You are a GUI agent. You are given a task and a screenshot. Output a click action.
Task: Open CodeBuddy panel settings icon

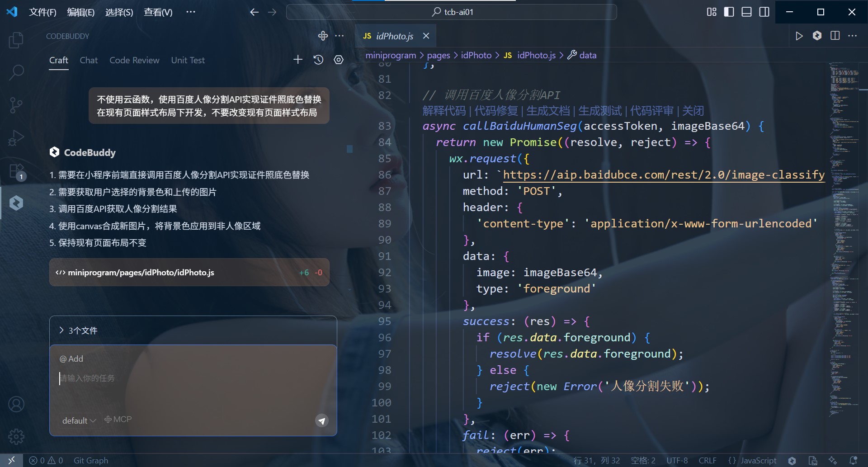pos(339,60)
